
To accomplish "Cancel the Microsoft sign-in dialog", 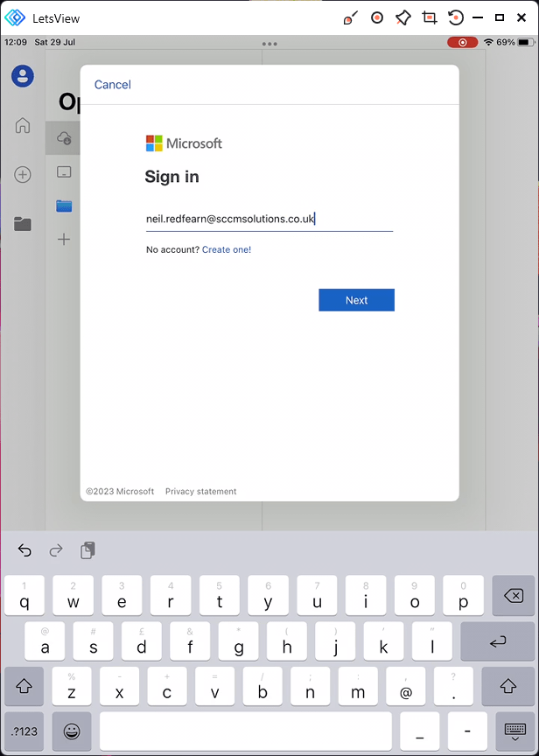I will (113, 85).
